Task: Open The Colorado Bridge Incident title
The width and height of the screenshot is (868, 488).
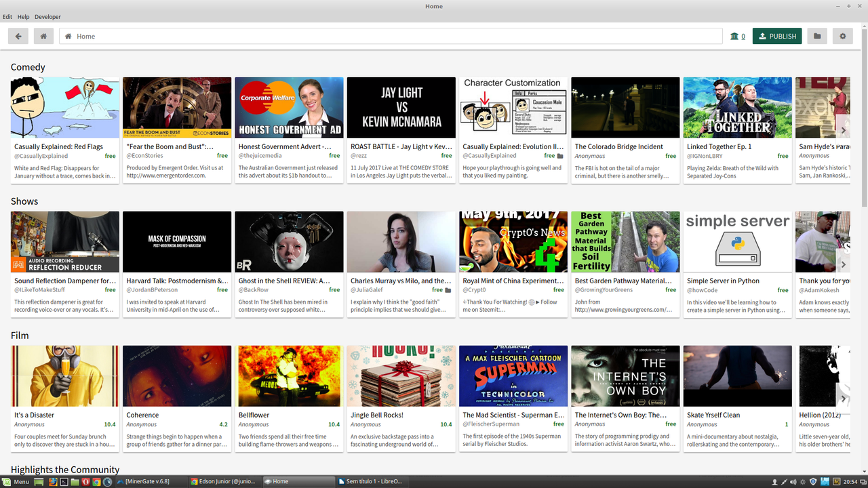Action: [619, 146]
